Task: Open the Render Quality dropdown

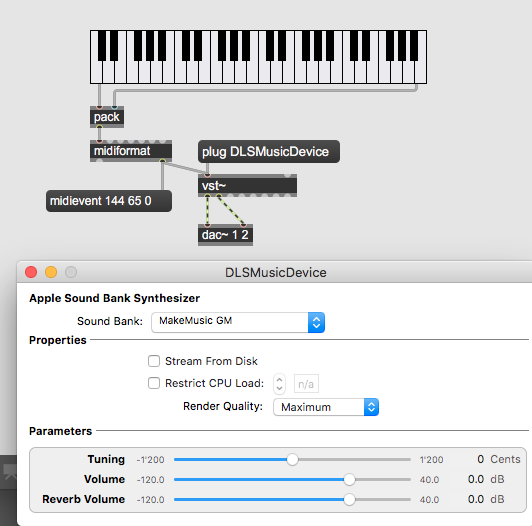Action: click(x=326, y=407)
